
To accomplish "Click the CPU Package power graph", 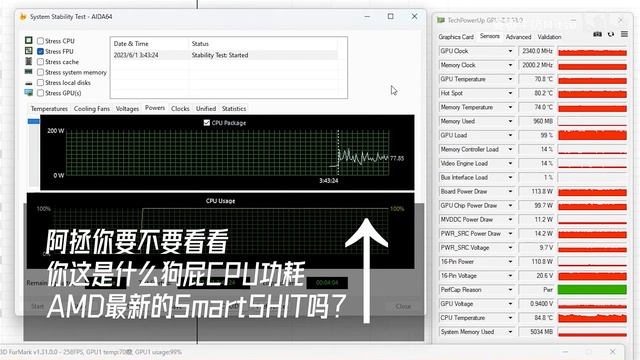I will click(227, 153).
